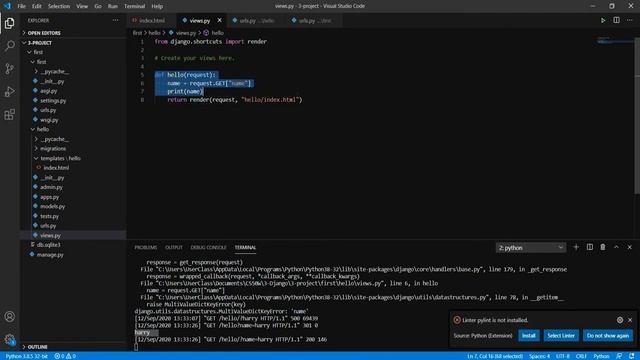
Task: Open the feedback icon in status bar
Action: [619, 356]
